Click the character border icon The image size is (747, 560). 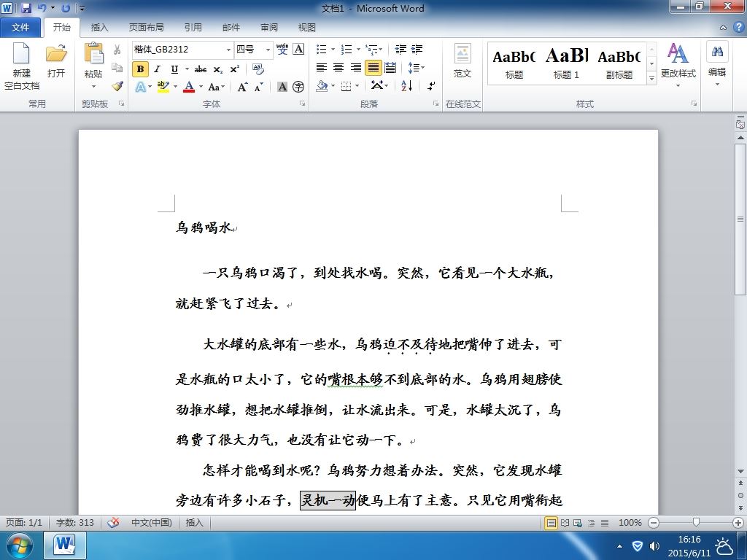point(298,49)
